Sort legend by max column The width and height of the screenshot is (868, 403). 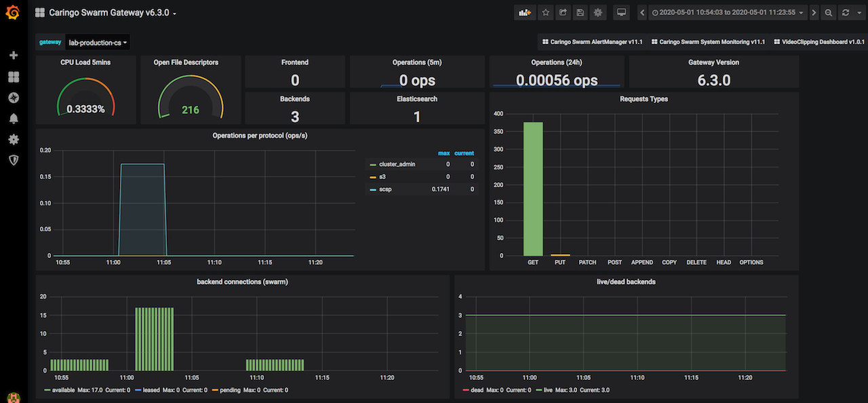(444, 153)
